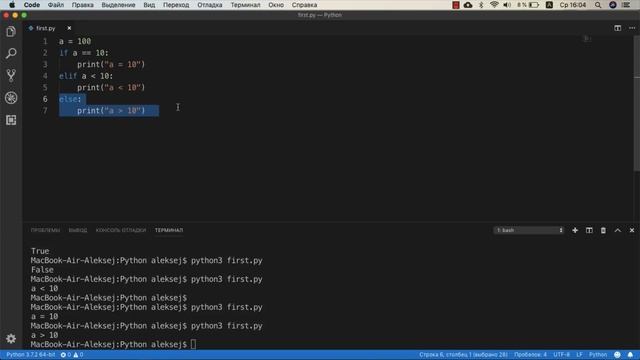This screenshot has height=360, width=640.
Task: Select Python language mode in status bar
Action: pyautogui.click(x=598, y=355)
